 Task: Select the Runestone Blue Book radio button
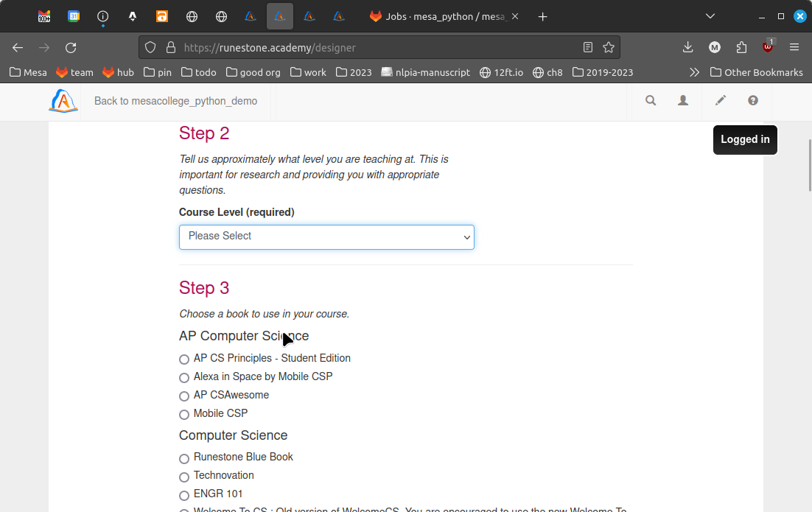[x=184, y=458]
